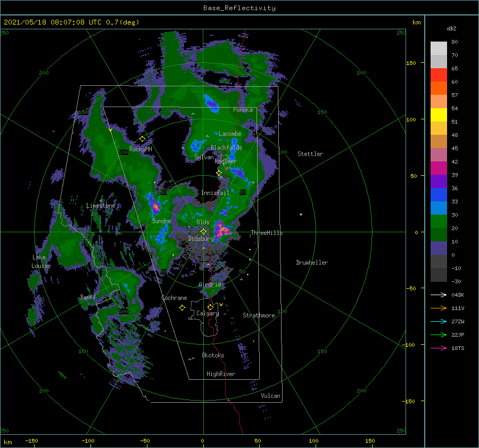Pick the green swatch below 30 dBZ
479x448 pixels.
coord(439,222)
